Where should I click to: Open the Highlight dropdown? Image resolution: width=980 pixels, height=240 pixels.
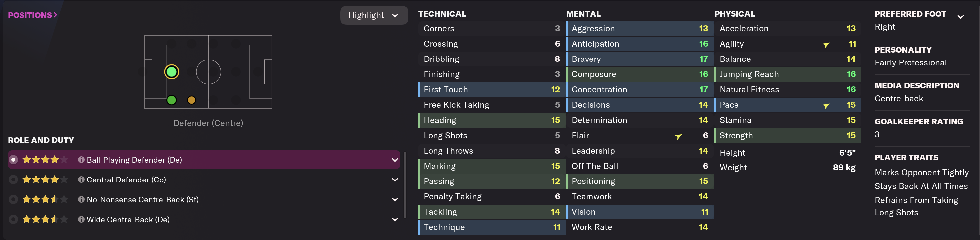coord(374,15)
